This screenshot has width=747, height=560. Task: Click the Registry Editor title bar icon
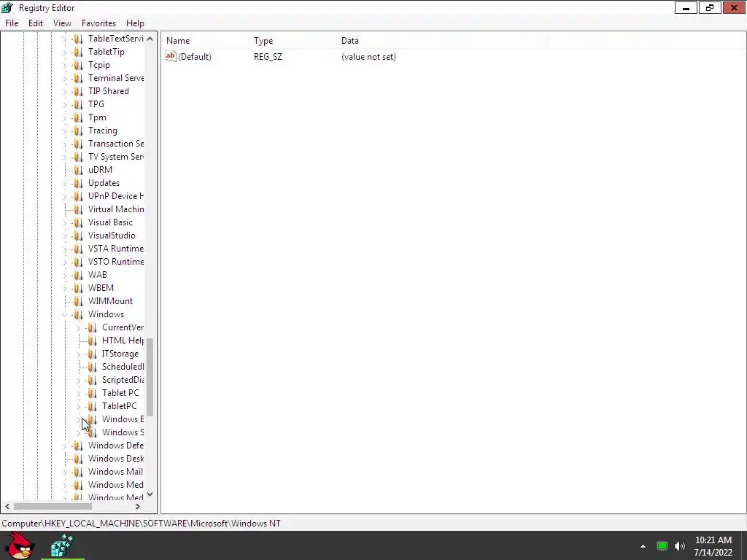[7, 7]
